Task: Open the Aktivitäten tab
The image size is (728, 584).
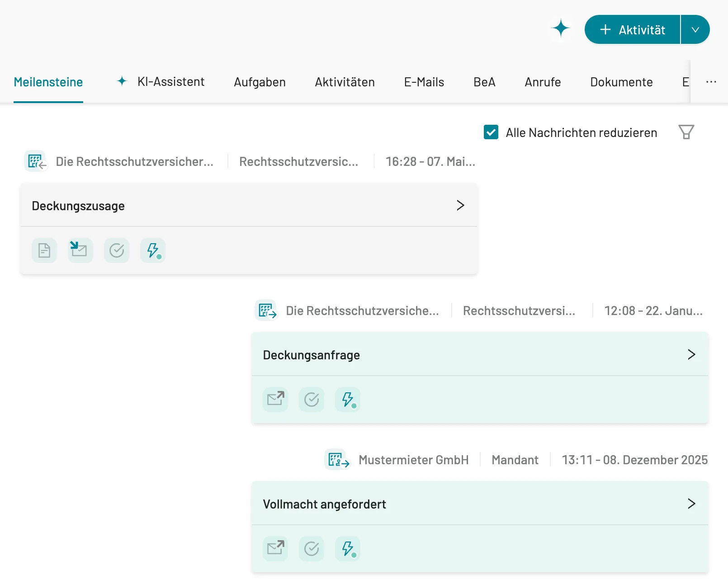Action: (345, 82)
